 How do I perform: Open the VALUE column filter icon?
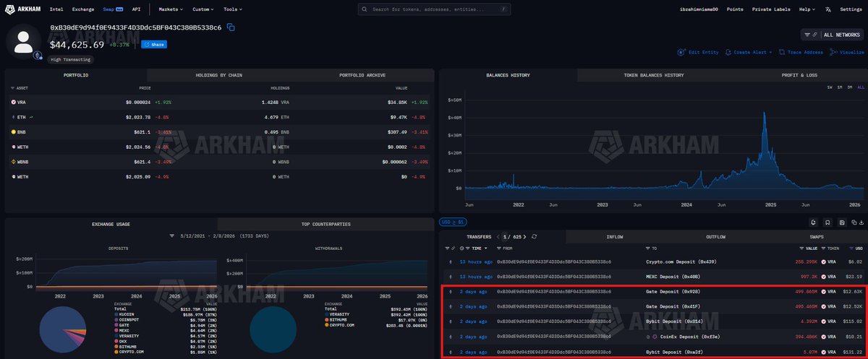pos(803,248)
